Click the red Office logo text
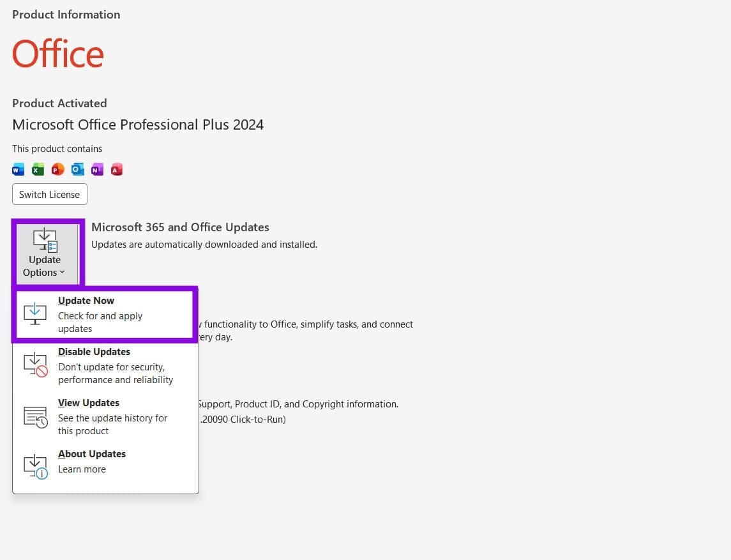Screen dimensions: 731x560 [x=58, y=54]
